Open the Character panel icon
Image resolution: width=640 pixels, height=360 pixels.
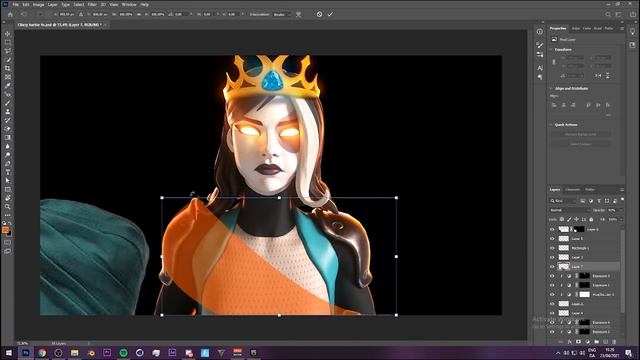coord(540,68)
